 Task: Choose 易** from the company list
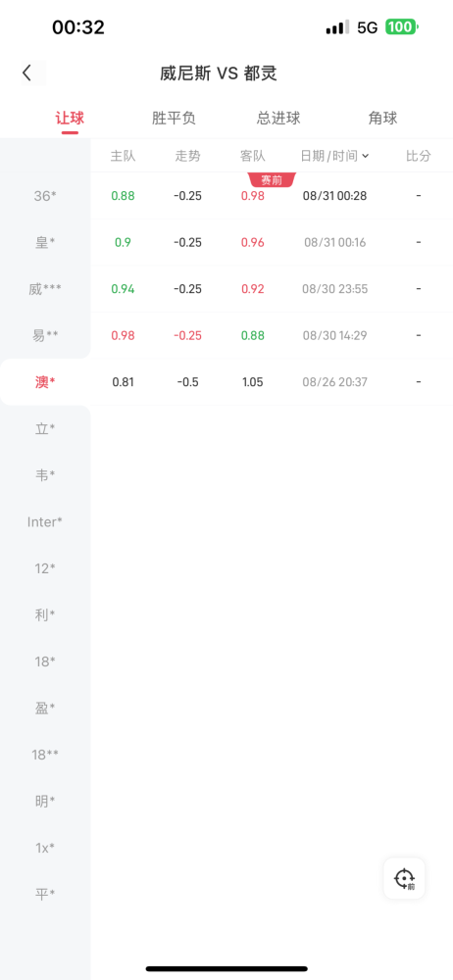[45, 335]
